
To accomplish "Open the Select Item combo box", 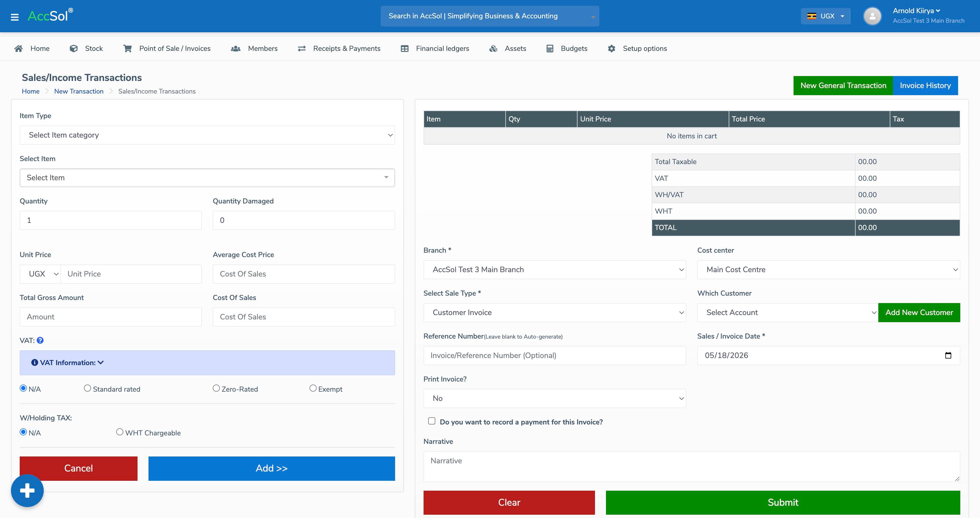I will click(207, 178).
